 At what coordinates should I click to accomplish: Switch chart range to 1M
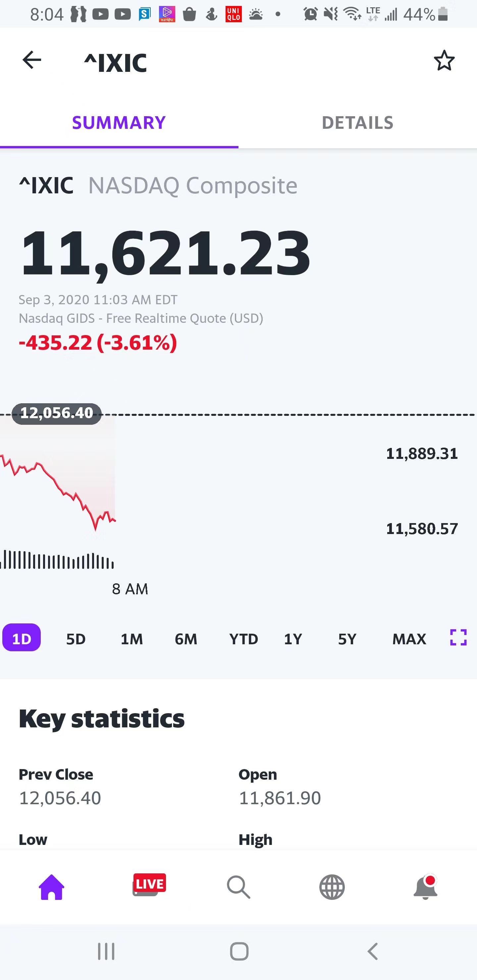[x=132, y=639]
